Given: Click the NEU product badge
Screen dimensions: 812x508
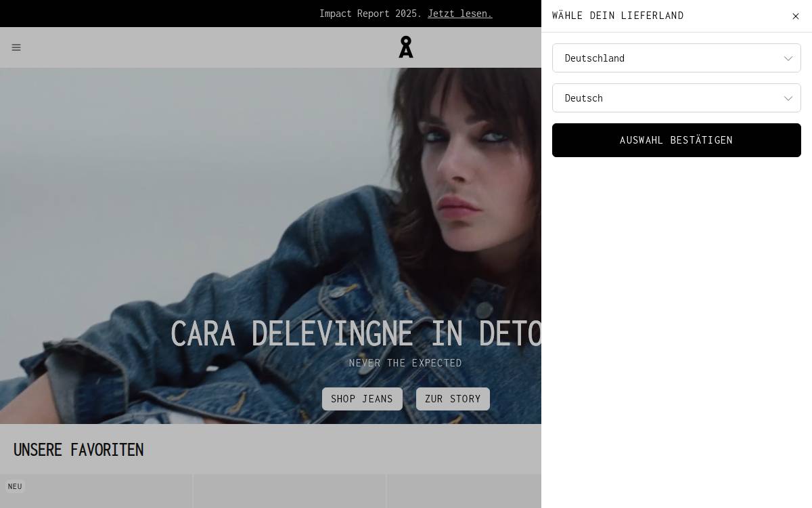Looking at the screenshot, I should click(x=15, y=486).
